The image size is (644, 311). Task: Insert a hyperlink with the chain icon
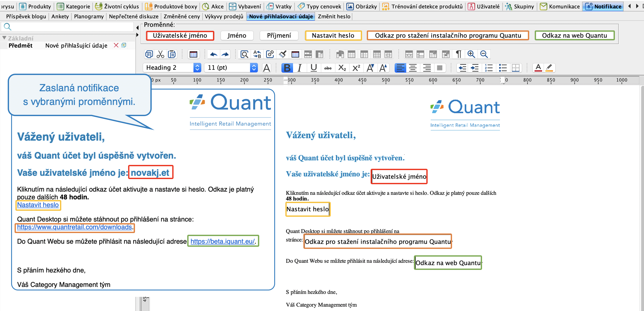point(270,54)
